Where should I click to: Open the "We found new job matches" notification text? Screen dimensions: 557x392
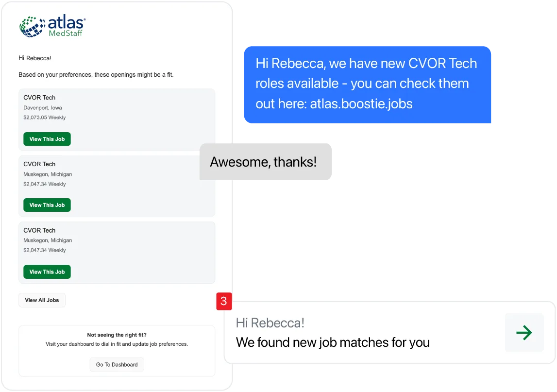point(333,342)
